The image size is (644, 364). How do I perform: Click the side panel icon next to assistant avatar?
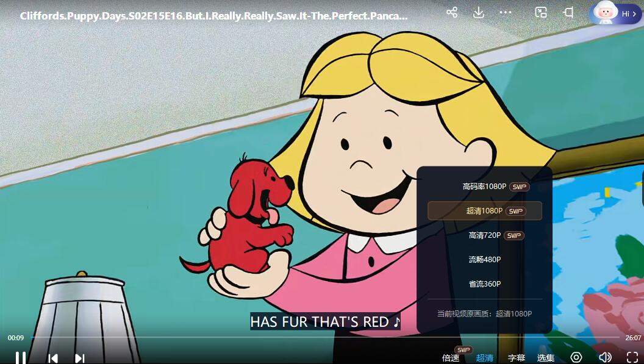(x=568, y=12)
